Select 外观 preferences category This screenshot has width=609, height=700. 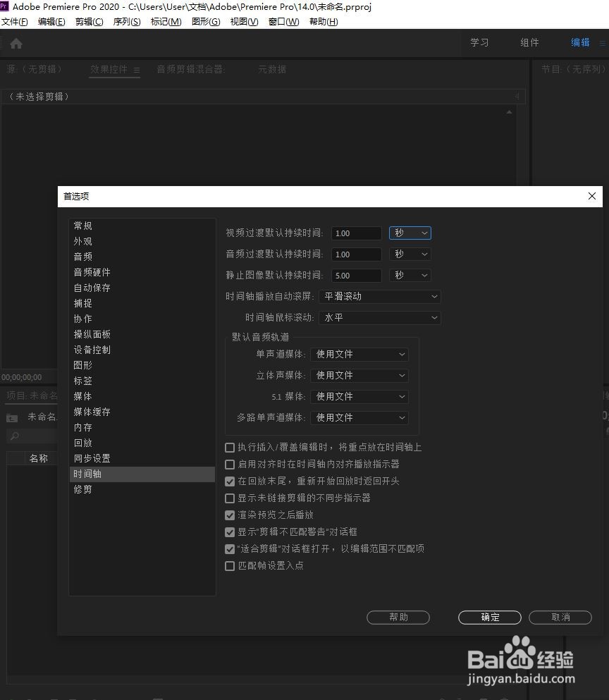tap(142, 242)
